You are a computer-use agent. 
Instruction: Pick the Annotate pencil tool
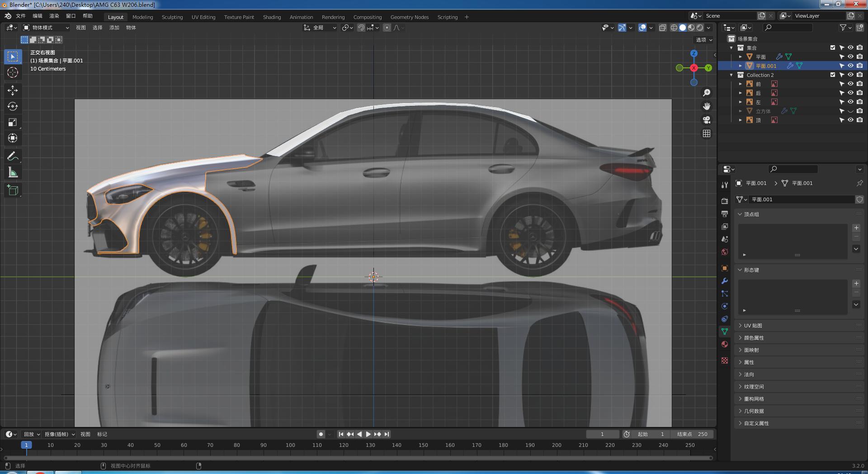click(x=13, y=156)
